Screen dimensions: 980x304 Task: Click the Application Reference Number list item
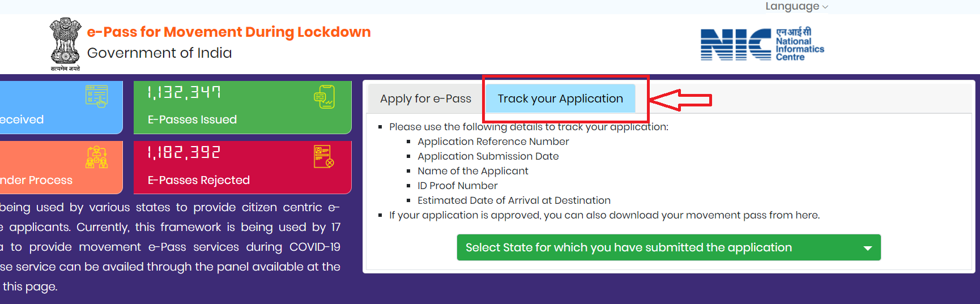[x=493, y=142]
